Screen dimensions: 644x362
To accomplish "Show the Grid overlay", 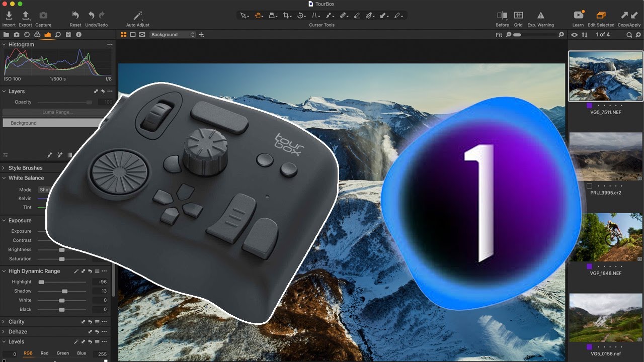I will [518, 16].
